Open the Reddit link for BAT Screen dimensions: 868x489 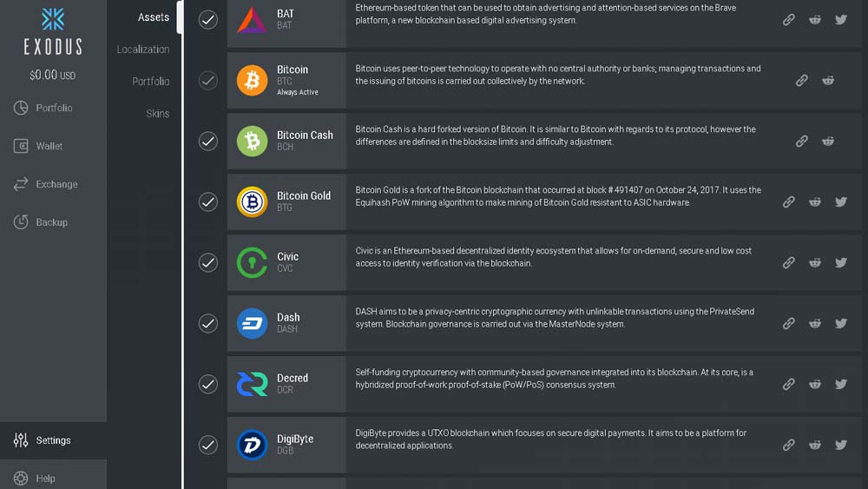pyautogui.click(x=815, y=19)
